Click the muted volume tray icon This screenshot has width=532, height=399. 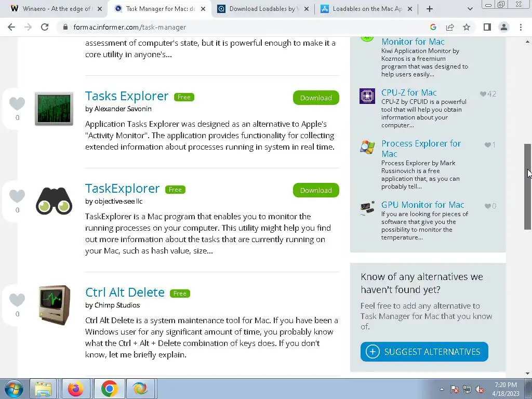(480, 389)
